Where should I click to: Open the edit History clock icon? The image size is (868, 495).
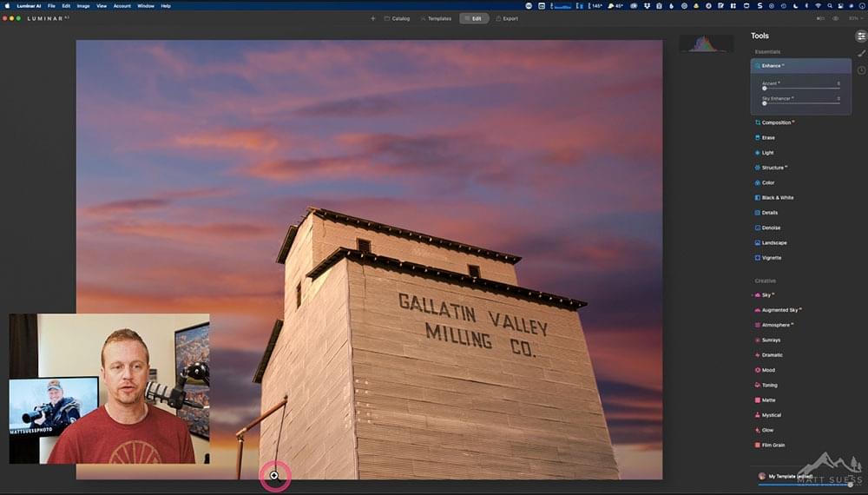[x=860, y=70]
